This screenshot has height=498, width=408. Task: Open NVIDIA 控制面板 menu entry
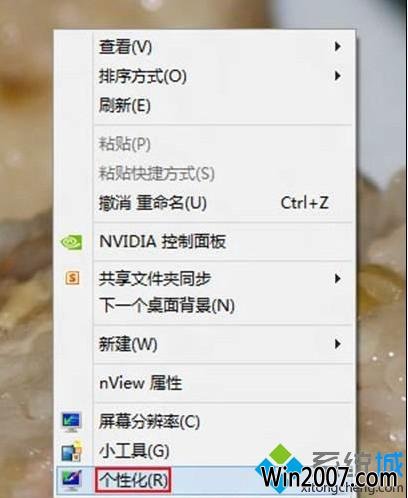click(223, 242)
